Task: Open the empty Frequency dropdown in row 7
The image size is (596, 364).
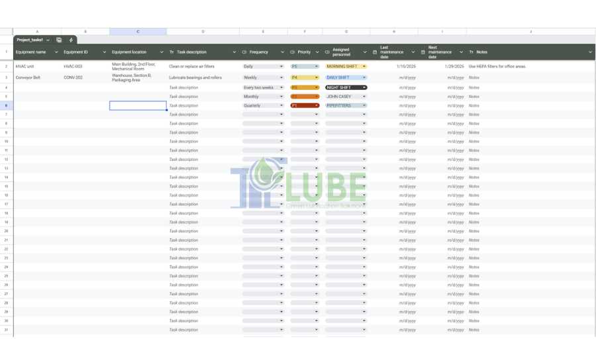Action: pyautogui.click(x=263, y=114)
